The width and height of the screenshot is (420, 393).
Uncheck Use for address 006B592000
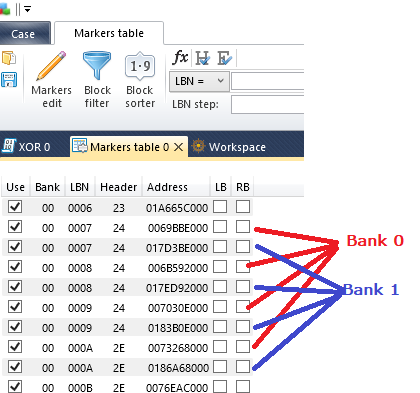coord(15,267)
